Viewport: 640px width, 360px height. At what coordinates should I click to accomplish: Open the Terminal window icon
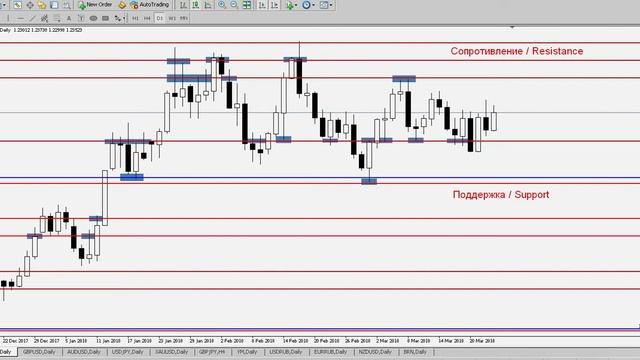click(x=54, y=5)
